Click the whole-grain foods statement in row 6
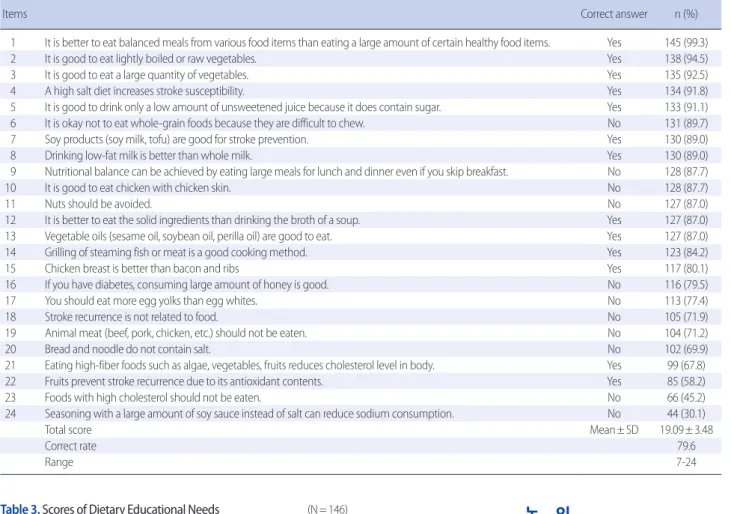 click(204, 123)
